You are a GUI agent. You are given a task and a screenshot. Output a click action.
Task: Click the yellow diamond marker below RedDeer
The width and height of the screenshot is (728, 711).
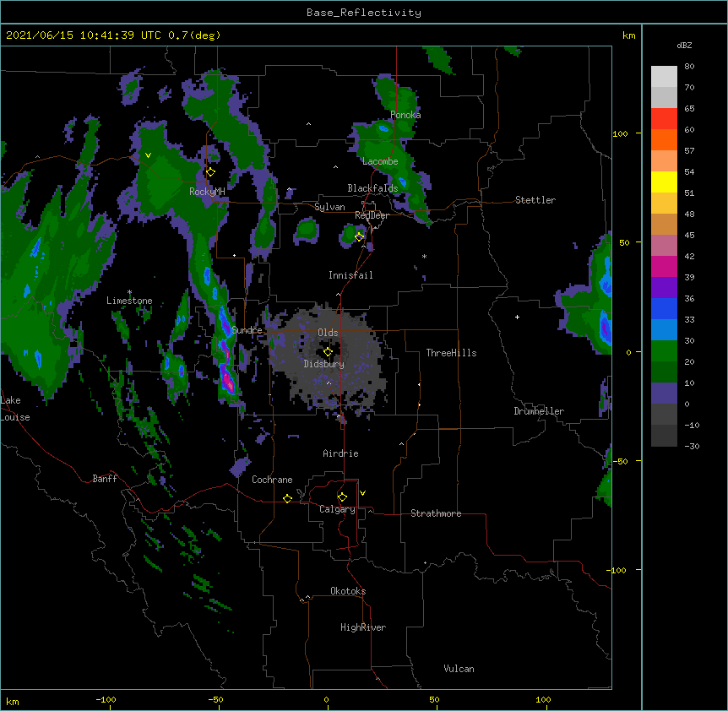coord(359,236)
